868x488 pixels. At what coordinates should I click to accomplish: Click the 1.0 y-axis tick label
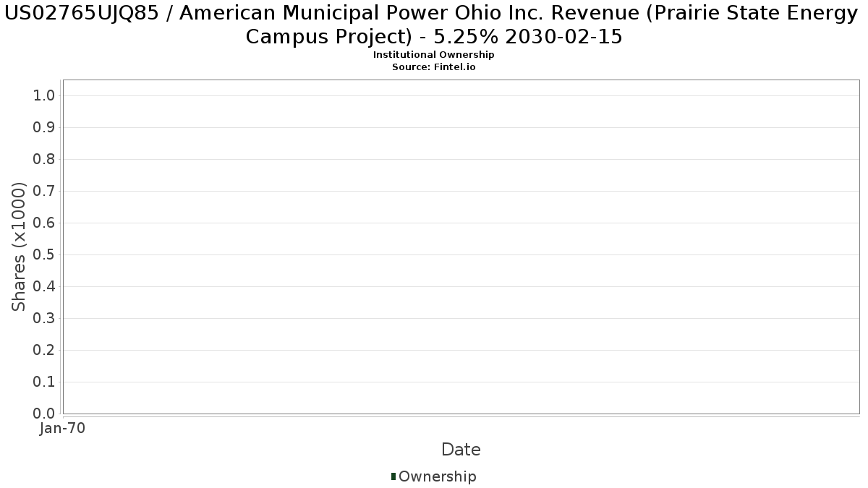click(x=45, y=96)
